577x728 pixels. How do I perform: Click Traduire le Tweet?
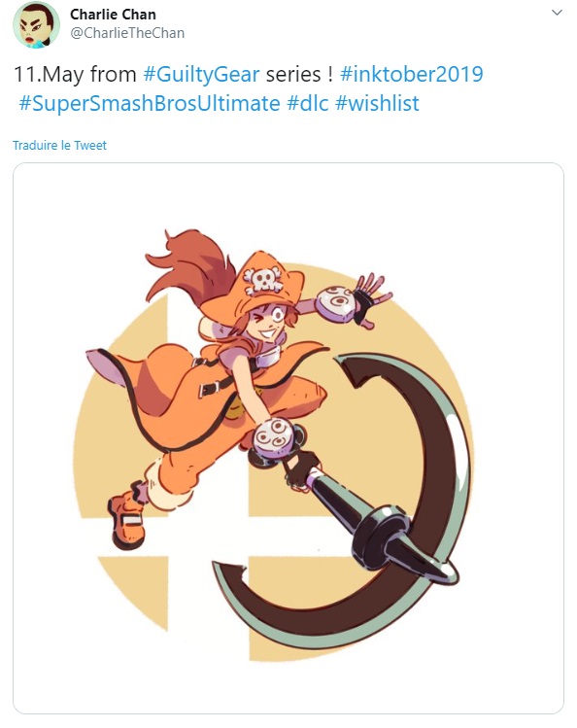[59, 146]
